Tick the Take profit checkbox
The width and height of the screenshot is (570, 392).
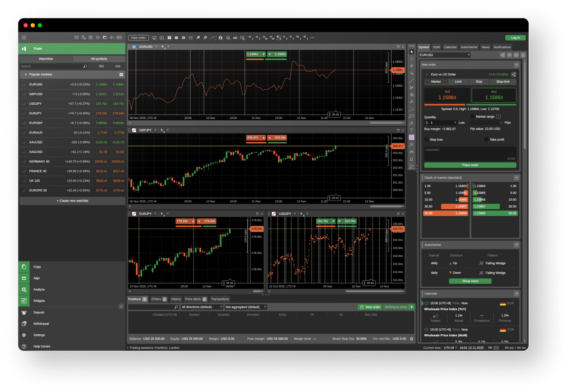pyautogui.click(x=486, y=140)
